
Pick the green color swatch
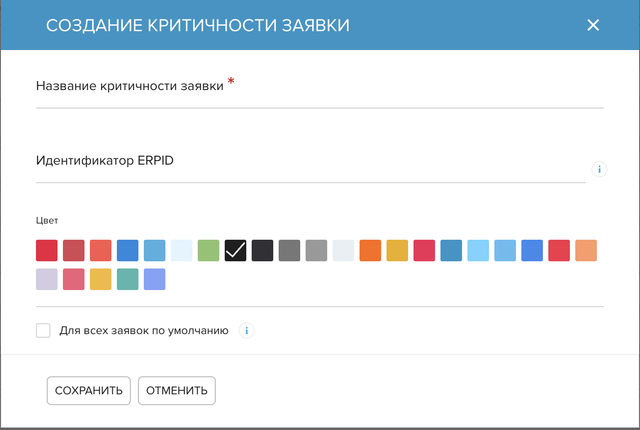coord(209,250)
